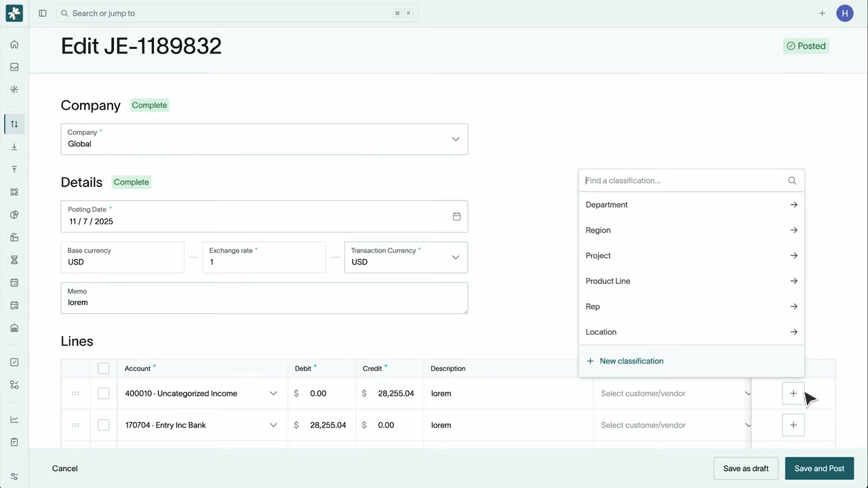Open the clipboard sidebar icon
The width and height of the screenshot is (868, 488).
[14, 442]
